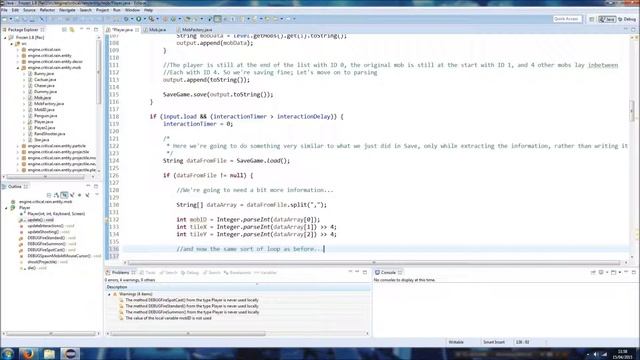Open the New dropdown arrow in toolbar
Image resolution: width=640 pixels, height=360 pixels.
pyautogui.click(x=10, y=19)
